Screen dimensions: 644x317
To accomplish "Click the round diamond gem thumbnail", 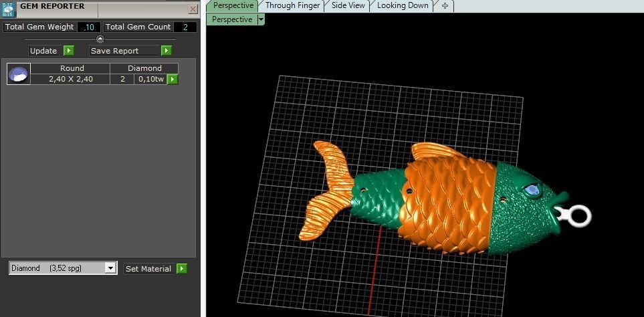I will pos(19,74).
